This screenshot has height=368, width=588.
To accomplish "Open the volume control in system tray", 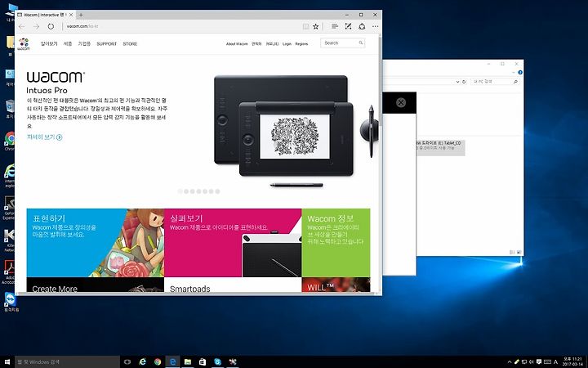I will (x=532, y=362).
